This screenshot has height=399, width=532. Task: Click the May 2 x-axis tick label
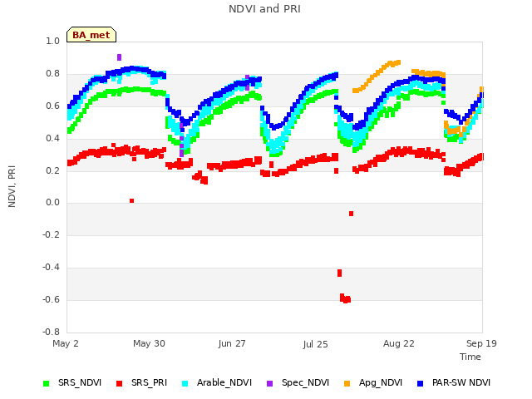tap(66, 343)
